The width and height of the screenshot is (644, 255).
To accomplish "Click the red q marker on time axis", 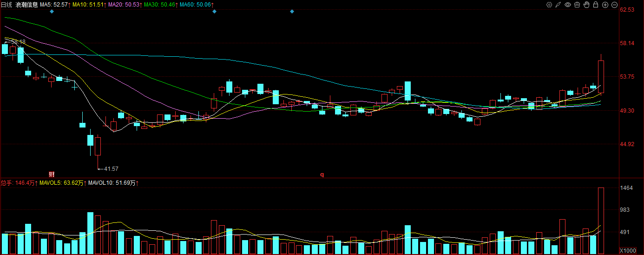I will coord(322,174).
